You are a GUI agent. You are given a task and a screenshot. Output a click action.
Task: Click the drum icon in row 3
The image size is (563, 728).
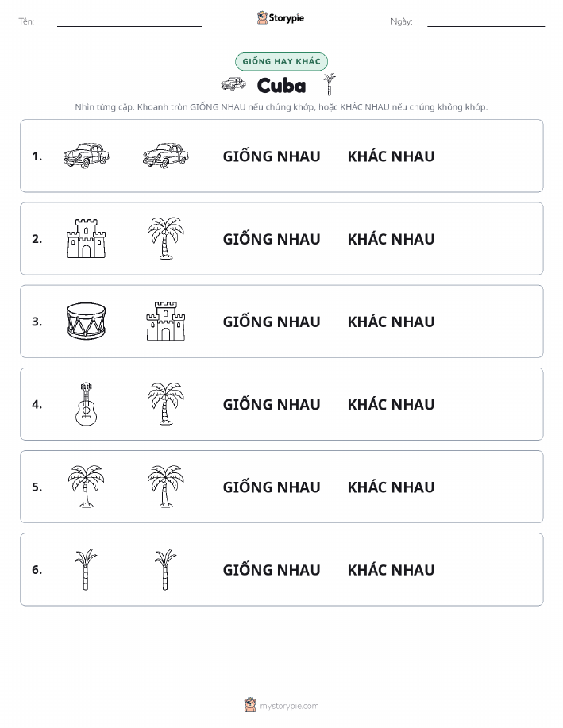(x=87, y=322)
